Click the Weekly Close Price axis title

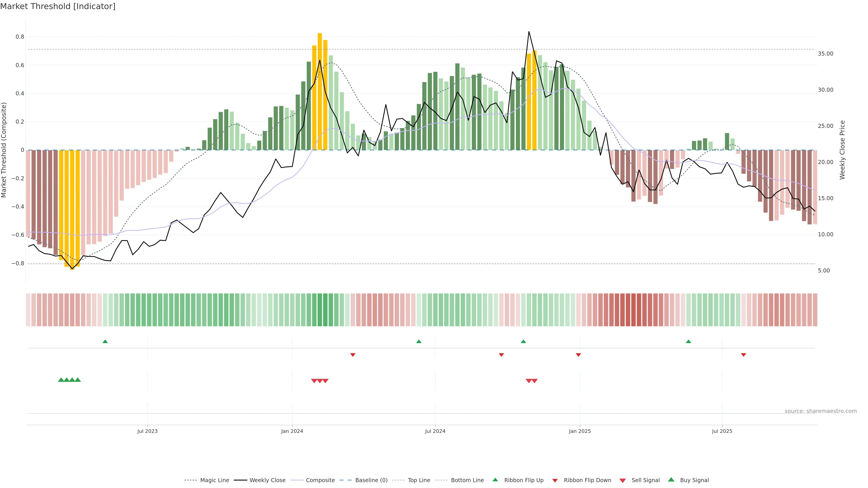pyautogui.click(x=842, y=150)
